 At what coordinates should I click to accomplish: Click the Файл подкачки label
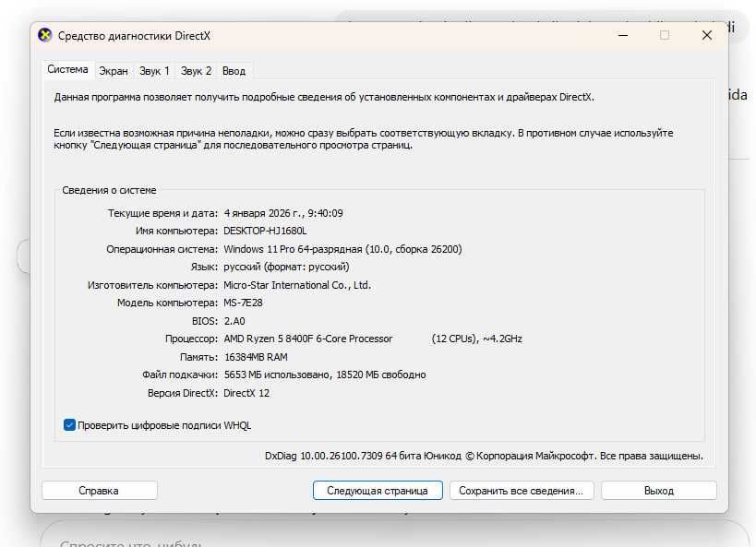[x=180, y=375]
